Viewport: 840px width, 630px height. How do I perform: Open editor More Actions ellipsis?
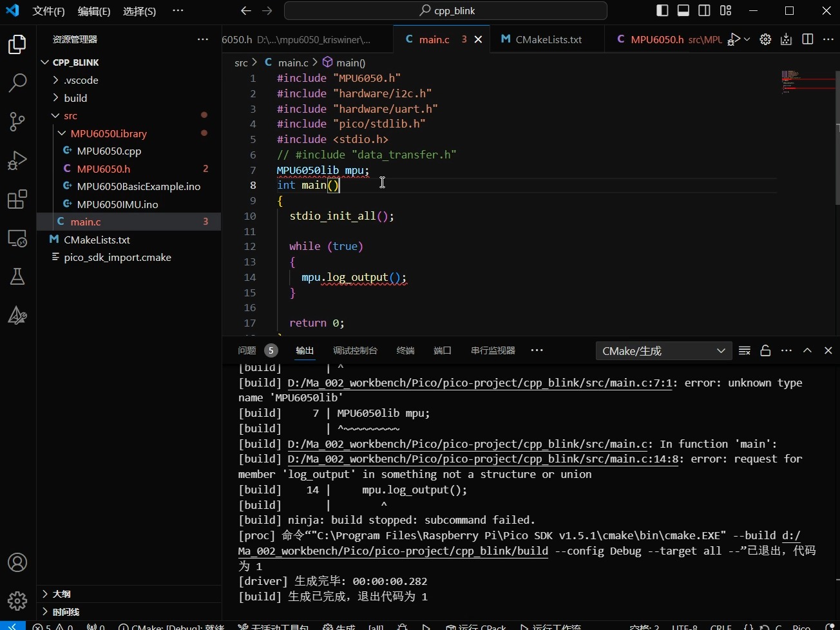click(828, 39)
